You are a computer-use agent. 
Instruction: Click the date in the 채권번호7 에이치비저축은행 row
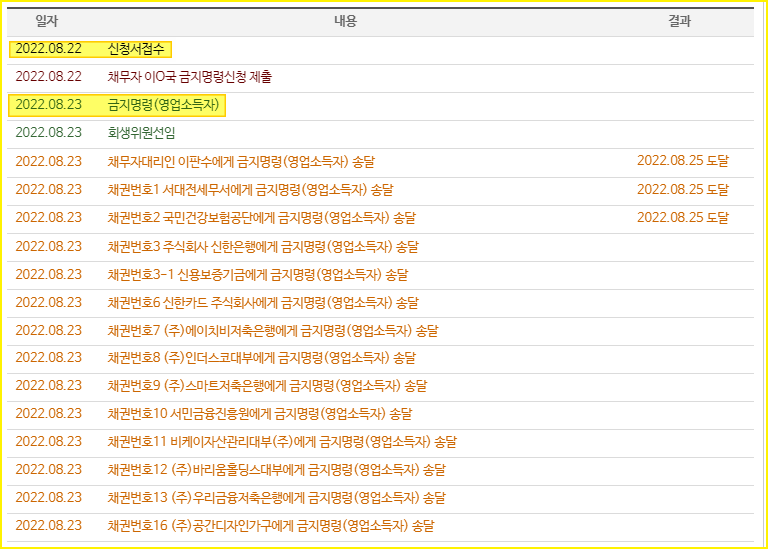click(x=48, y=331)
